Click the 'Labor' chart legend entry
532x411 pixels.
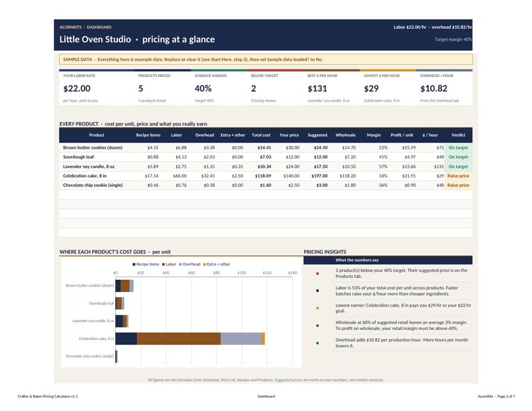[169, 264]
